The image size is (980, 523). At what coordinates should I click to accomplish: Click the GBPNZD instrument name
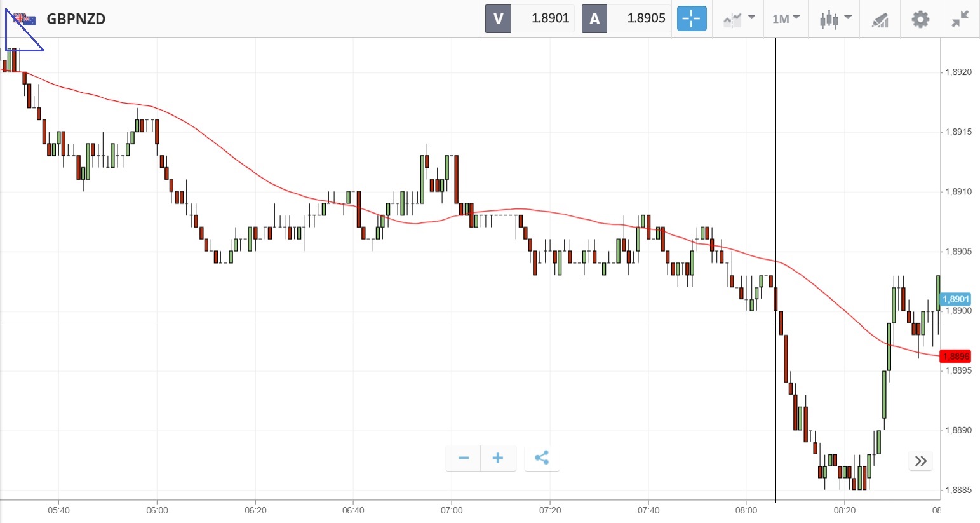pos(76,19)
